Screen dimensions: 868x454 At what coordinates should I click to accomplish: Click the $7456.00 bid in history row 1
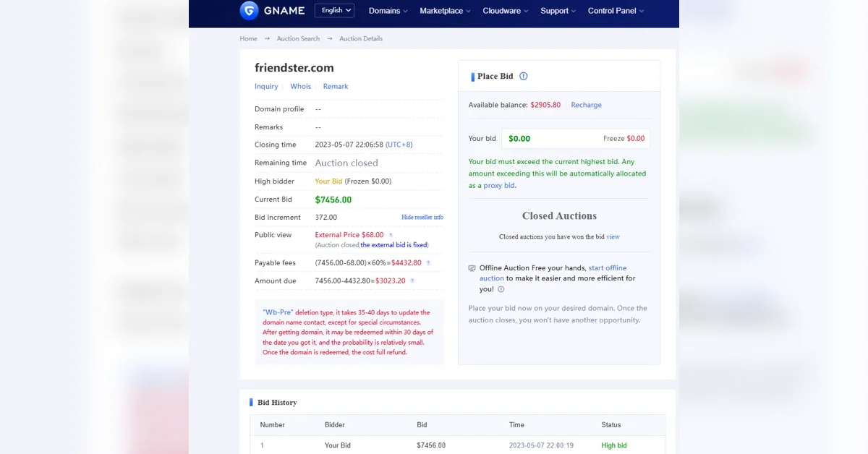click(x=431, y=445)
